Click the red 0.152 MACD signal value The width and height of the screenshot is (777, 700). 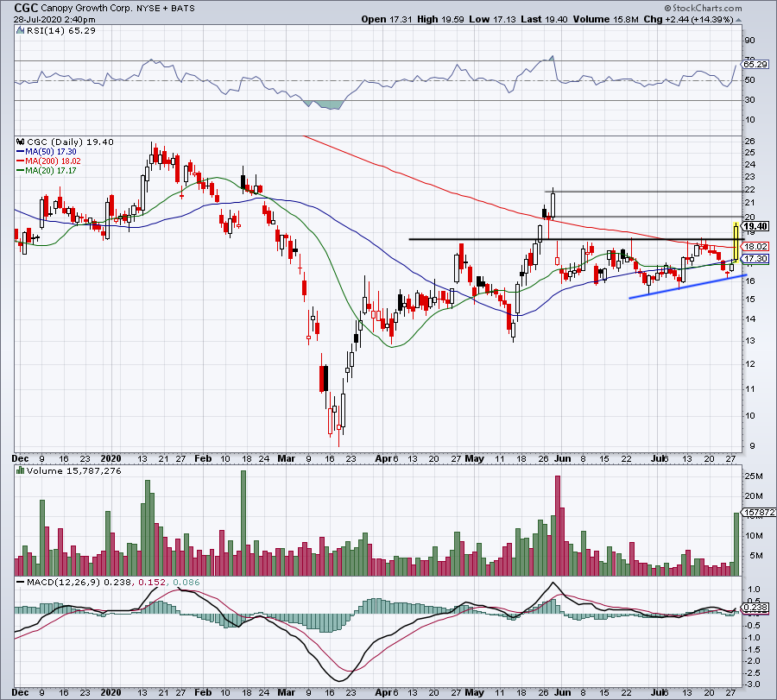coord(152,583)
